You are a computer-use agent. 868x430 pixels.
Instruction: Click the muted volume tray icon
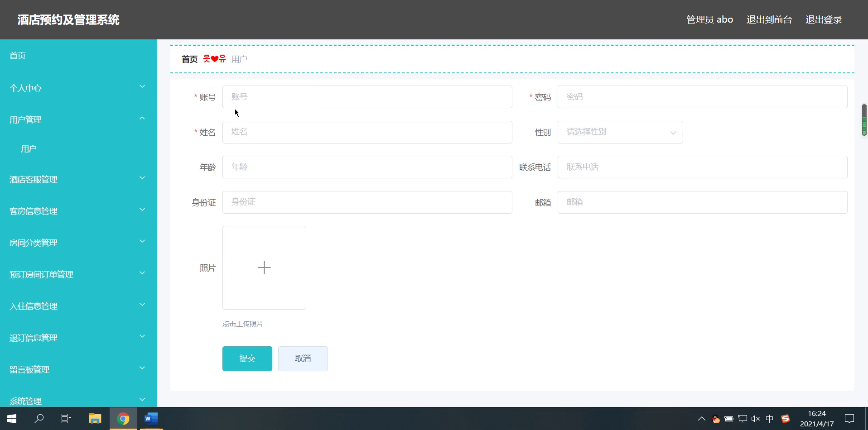[x=755, y=419]
